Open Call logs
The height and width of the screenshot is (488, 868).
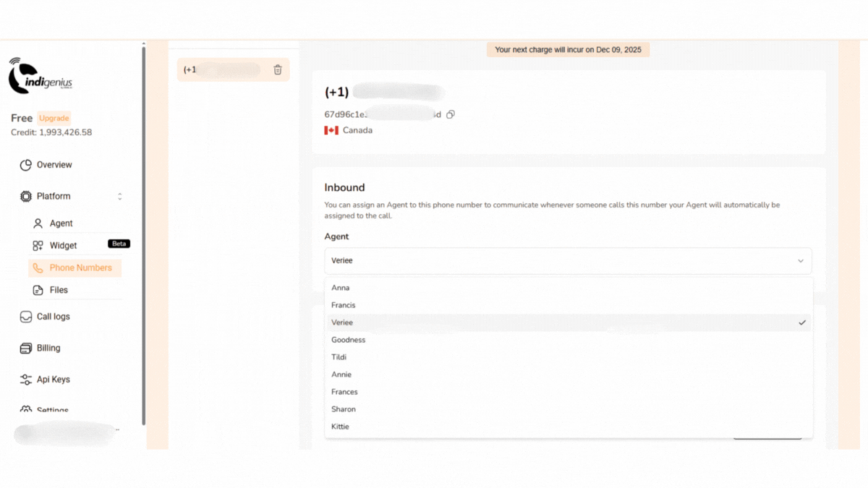(54, 317)
